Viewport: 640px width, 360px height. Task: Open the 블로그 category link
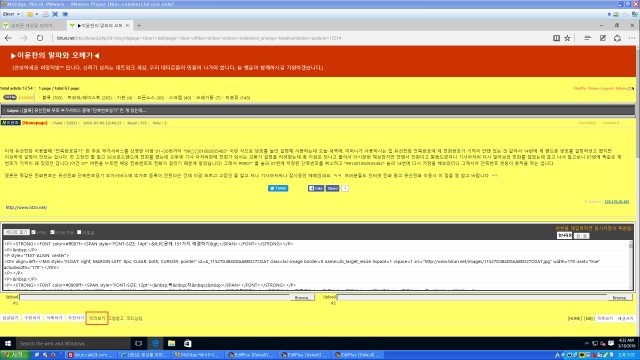[x=52, y=98]
